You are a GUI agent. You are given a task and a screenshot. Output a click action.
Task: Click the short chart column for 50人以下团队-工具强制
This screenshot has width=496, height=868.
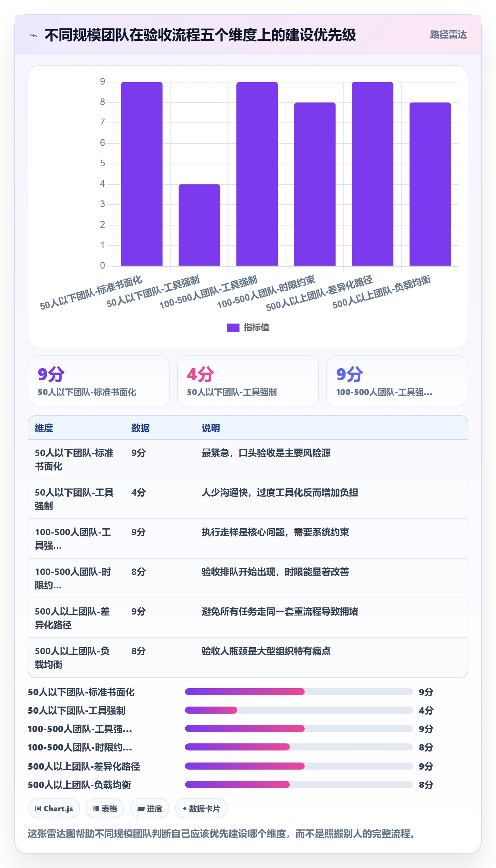pos(199,225)
